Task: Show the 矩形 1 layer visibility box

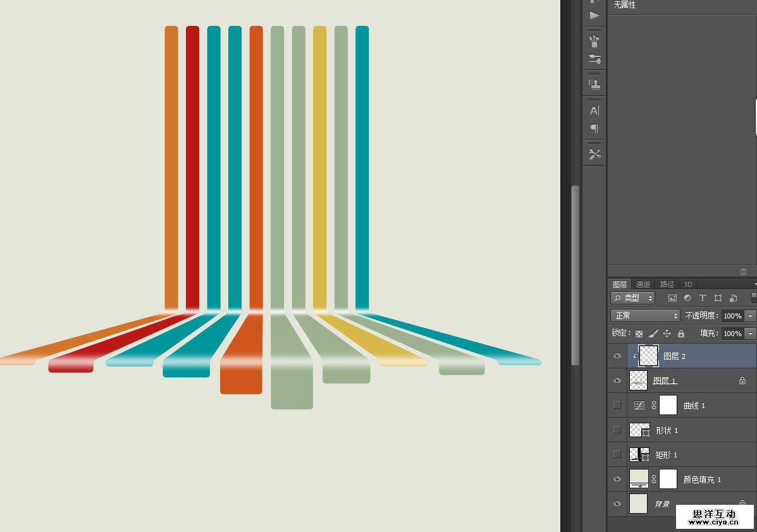Action: coord(617,454)
